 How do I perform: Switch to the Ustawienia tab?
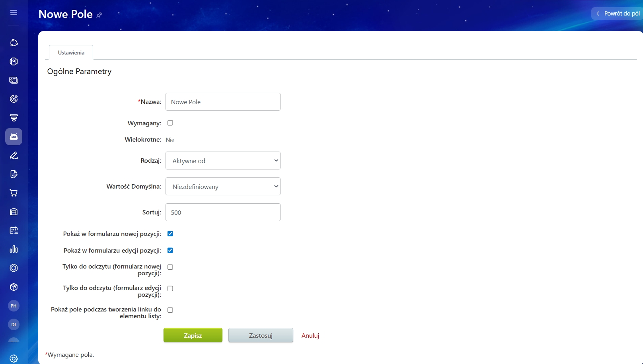tap(71, 53)
